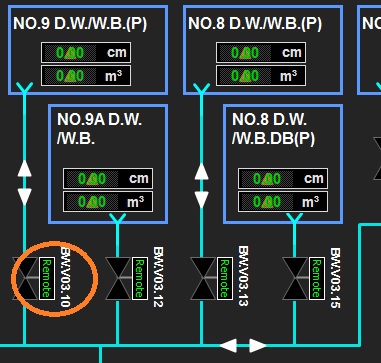The width and height of the screenshot is (381, 363).
Task: Click right flow arrow on bottom main pipe
Action: pos(258,345)
